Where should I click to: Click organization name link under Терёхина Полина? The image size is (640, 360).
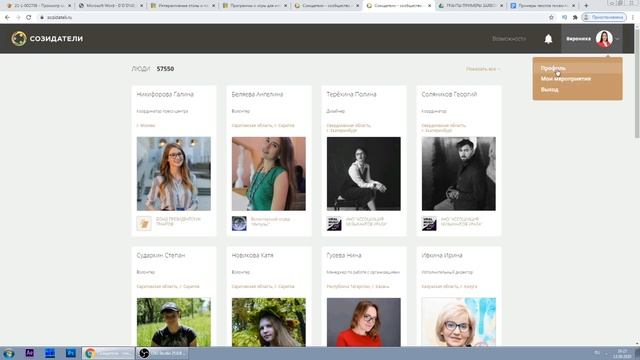pyautogui.click(x=366, y=222)
